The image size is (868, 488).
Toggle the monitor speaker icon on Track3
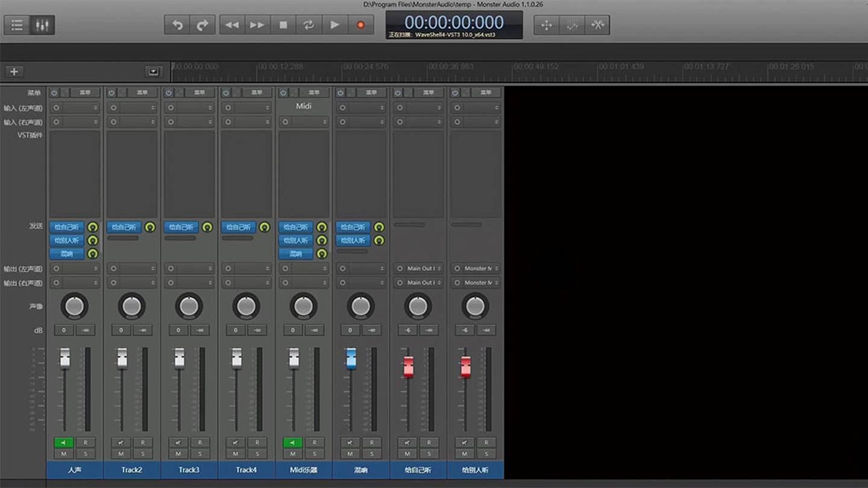click(178, 442)
